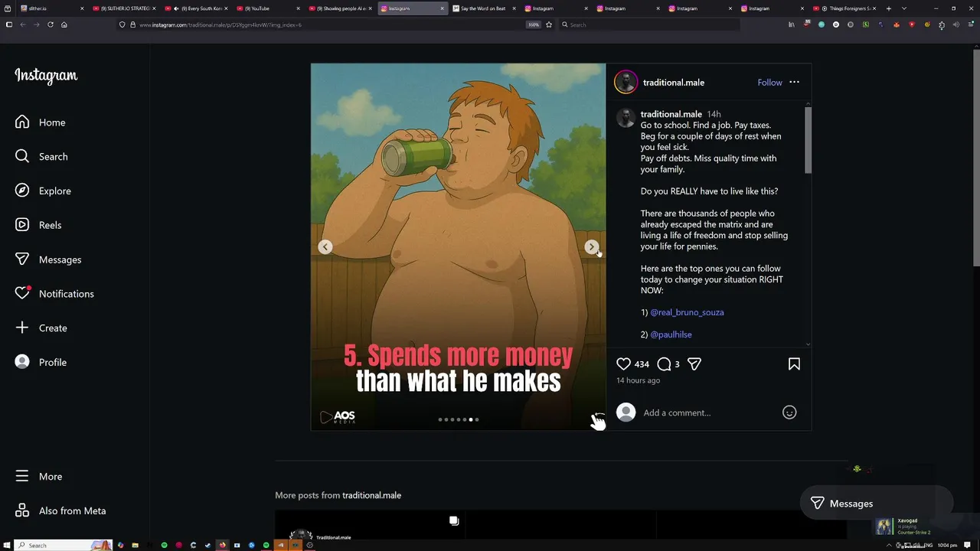Open the Home page from sidebar
The width and height of the screenshot is (980, 551).
coord(41,122)
